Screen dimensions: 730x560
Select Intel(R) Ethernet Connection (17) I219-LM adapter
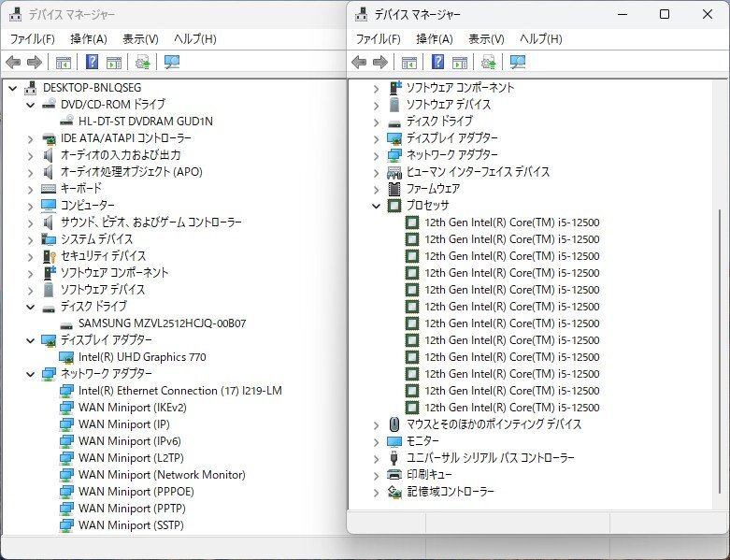179,391
